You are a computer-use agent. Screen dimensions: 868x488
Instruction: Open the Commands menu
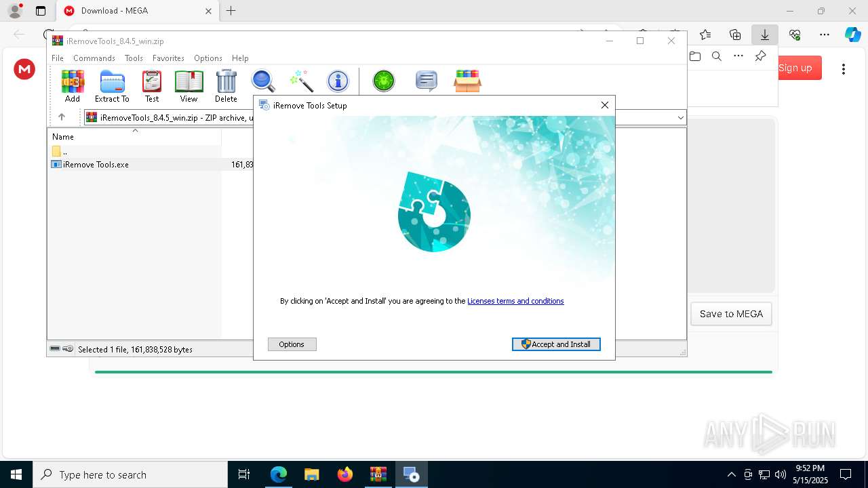tap(94, 58)
